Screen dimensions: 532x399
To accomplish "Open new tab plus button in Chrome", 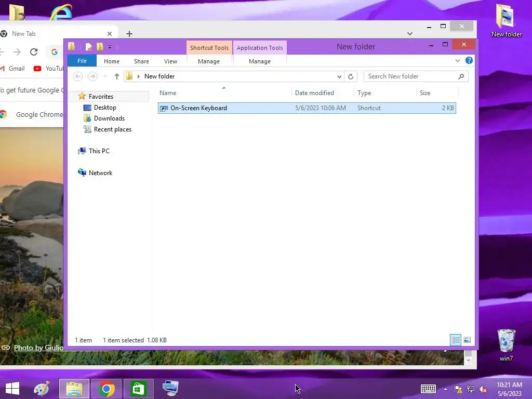I will click(x=129, y=34).
